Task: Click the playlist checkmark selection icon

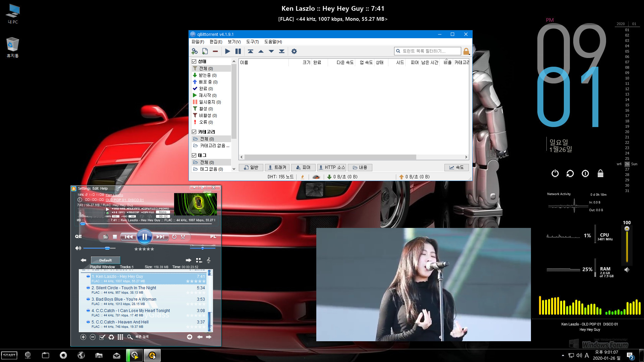Action: pos(102,337)
